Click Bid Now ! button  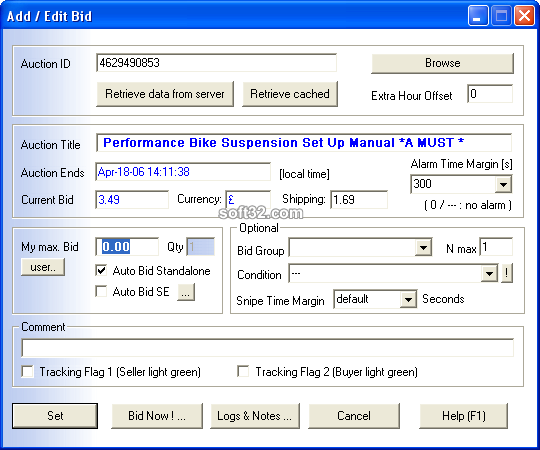tap(157, 416)
